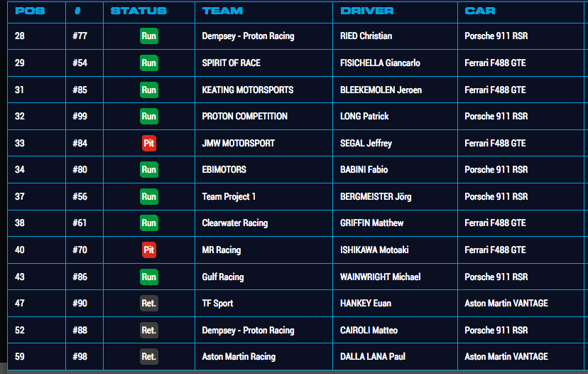Image resolution: width=588 pixels, height=374 pixels.
Task: Click the Ret. status badge for car #88
Action: click(x=148, y=330)
